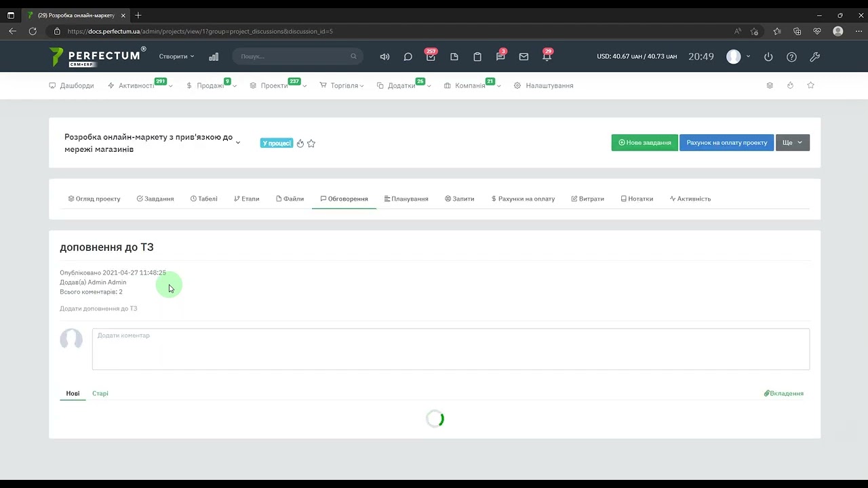The height and width of the screenshot is (488, 868).
Task: Open the Запити tab
Action: (460, 199)
